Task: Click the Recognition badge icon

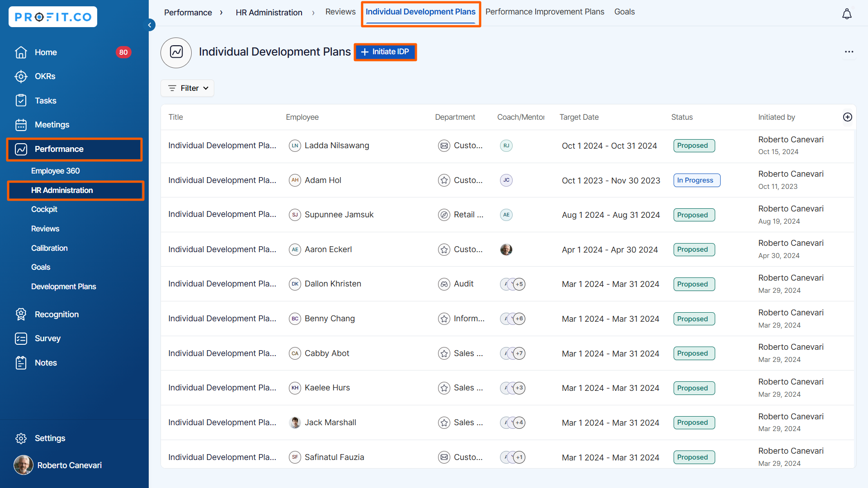Action: 21,314
